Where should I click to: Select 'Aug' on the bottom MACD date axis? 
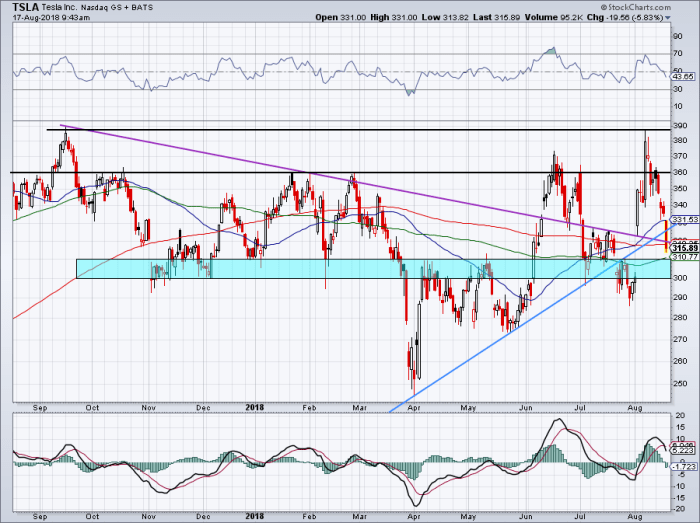tap(635, 517)
